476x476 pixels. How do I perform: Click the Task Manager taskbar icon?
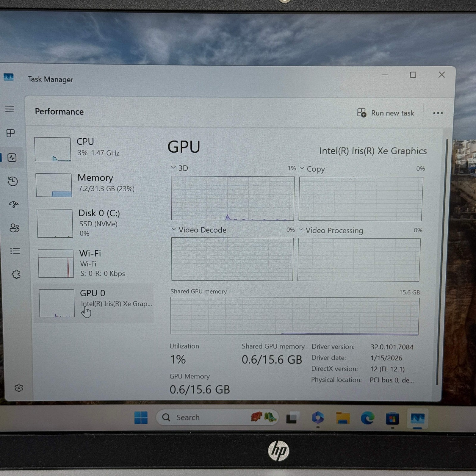point(417,419)
